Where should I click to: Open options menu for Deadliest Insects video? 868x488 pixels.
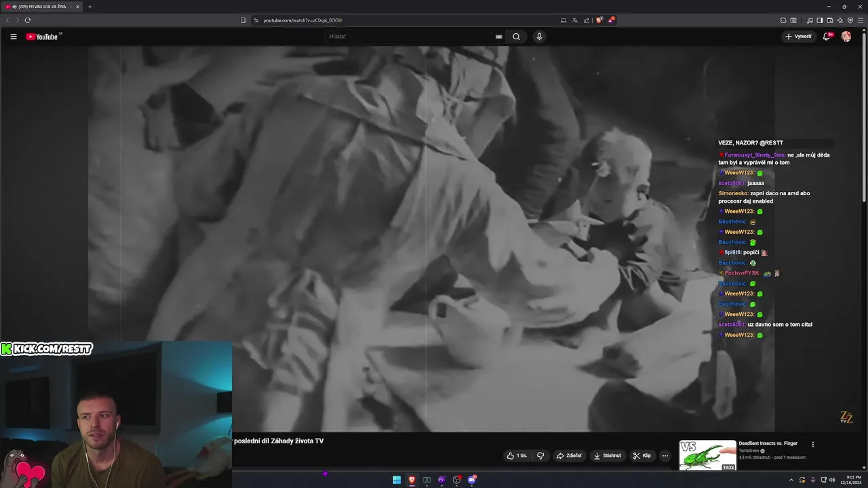point(813,445)
